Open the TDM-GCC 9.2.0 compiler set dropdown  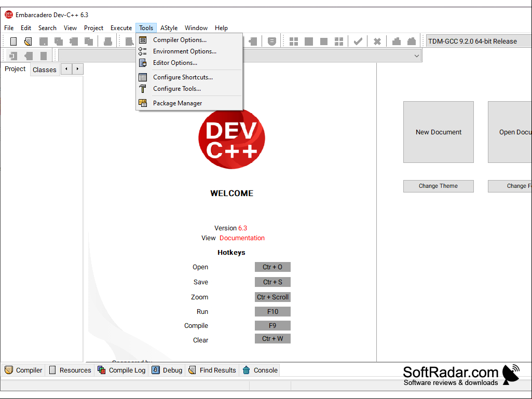479,41
